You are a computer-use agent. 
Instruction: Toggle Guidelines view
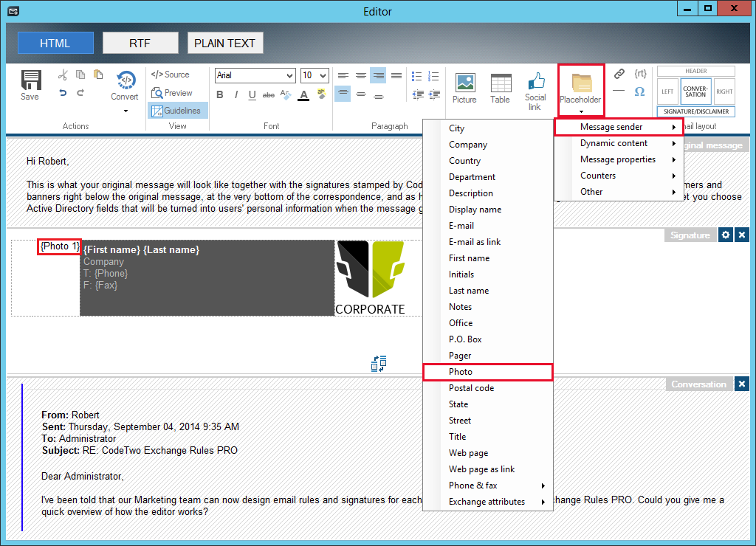(x=178, y=111)
